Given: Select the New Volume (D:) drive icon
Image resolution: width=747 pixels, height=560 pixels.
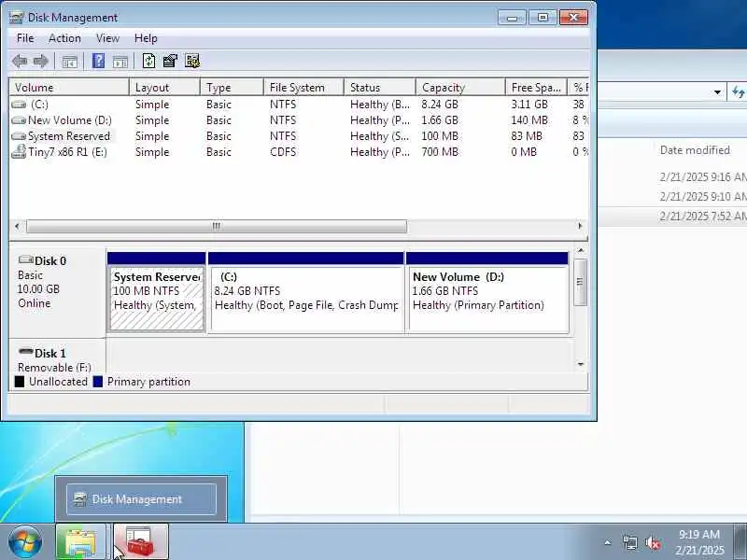Looking at the screenshot, I should pyautogui.click(x=19, y=120).
